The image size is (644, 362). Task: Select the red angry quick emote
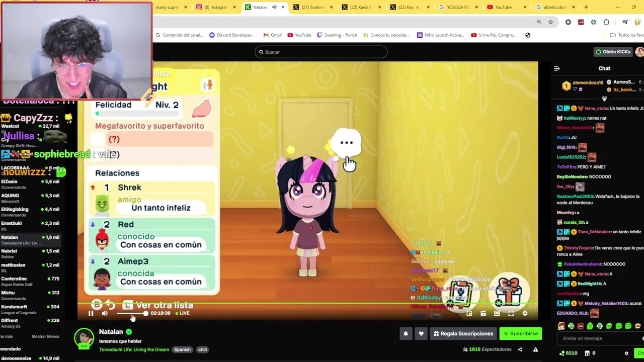click(580, 326)
